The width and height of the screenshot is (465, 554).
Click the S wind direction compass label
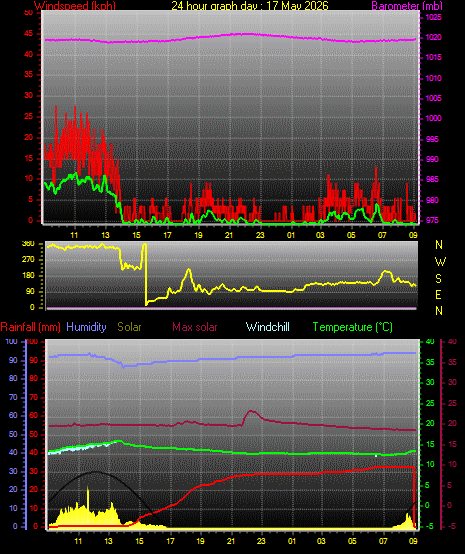point(438,279)
